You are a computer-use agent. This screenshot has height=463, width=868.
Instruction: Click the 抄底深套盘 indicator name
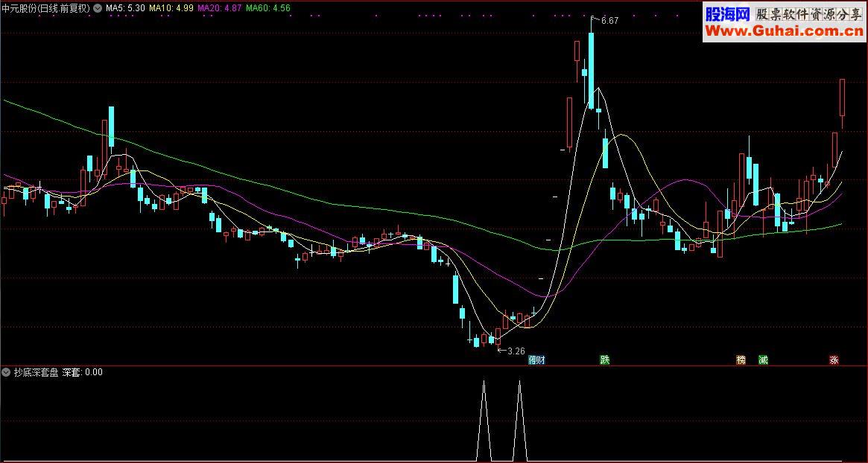[36, 372]
